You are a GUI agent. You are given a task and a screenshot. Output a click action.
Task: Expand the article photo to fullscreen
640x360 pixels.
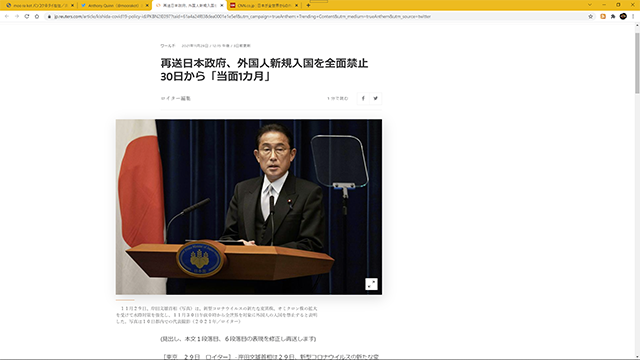click(371, 284)
